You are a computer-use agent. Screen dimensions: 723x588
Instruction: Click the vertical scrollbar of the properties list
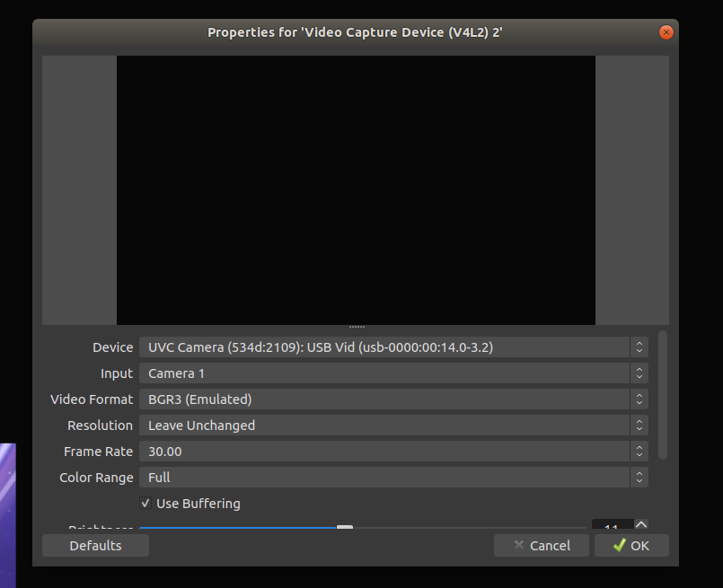pos(663,395)
